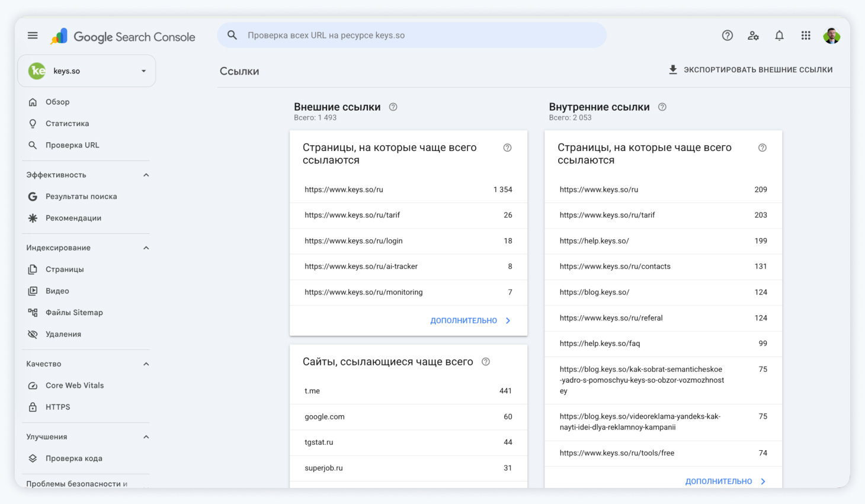The height and width of the screenshot is (504, 865).
Task: Select tgstat.ru linking site row
Action: pos(408,442)
